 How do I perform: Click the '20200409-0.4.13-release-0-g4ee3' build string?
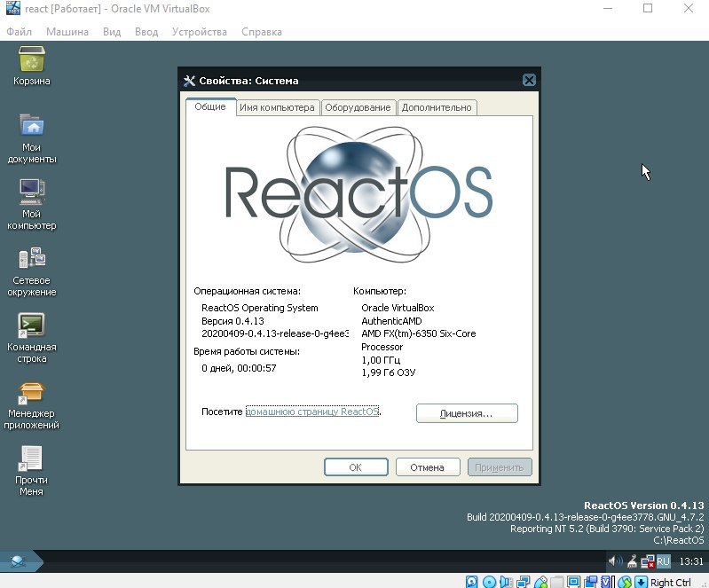point(275,333)
